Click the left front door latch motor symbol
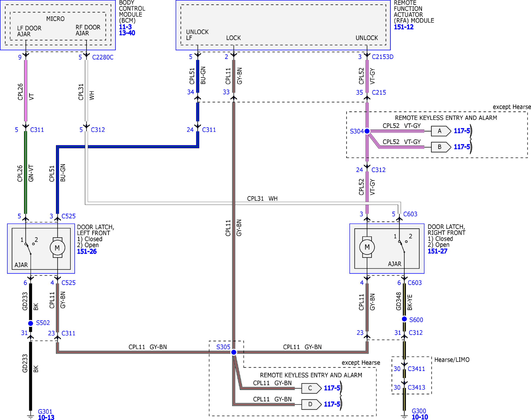This screenshot has width=531, height=420. [57, 248]
